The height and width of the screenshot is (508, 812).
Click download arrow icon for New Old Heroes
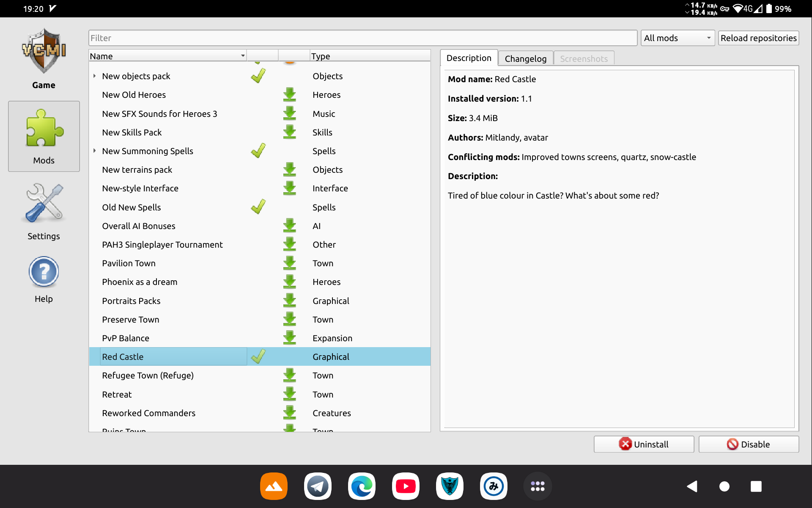pos(289,95)
